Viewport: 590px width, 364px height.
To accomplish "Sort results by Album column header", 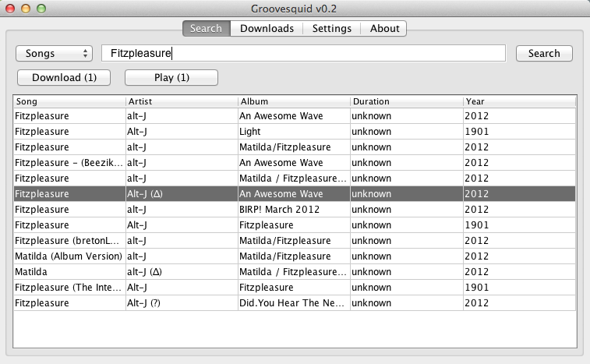I will pos(295,101).
